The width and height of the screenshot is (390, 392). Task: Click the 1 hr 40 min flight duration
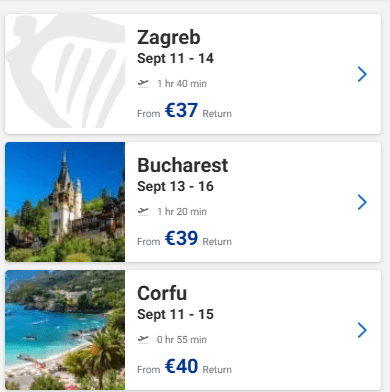coord(182,84)
